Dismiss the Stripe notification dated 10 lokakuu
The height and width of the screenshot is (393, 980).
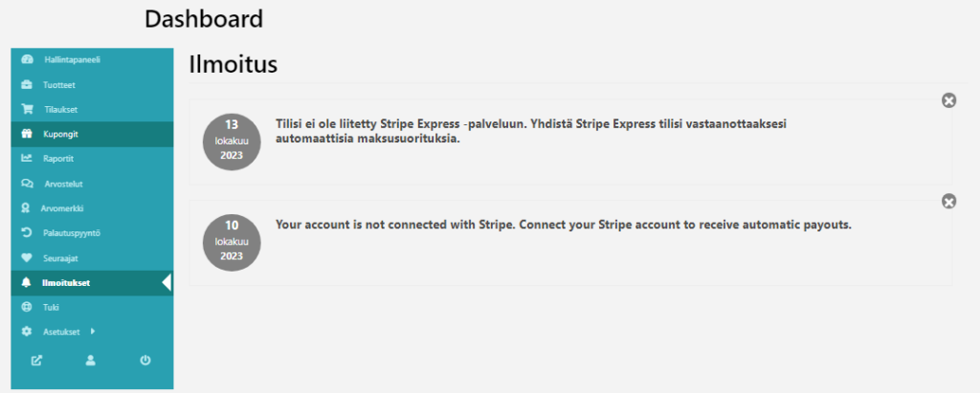click(x=948, y=201)
